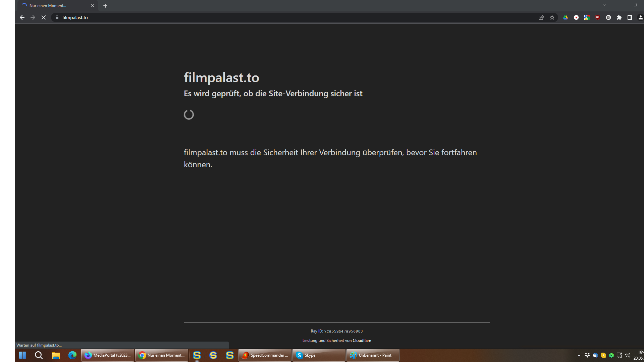Click the Dropbox tray icon
Image resolution: width=644 pixels, height=362 pixels.
click(x=587, y=355)
